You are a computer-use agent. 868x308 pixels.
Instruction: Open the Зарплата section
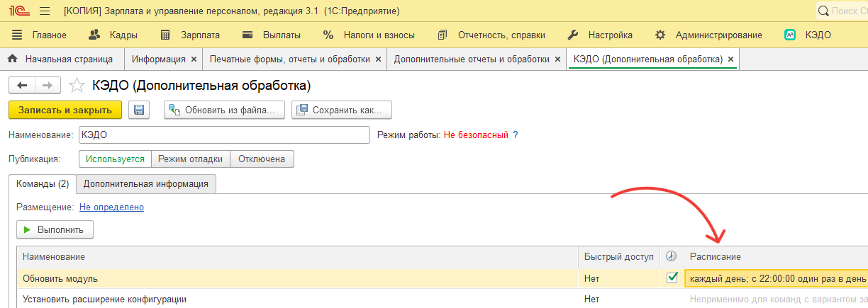(190, 35)
